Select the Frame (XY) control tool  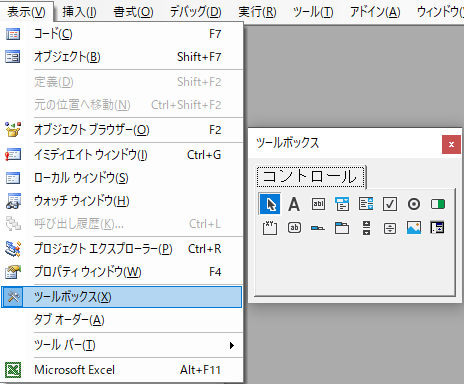point(270,228)
